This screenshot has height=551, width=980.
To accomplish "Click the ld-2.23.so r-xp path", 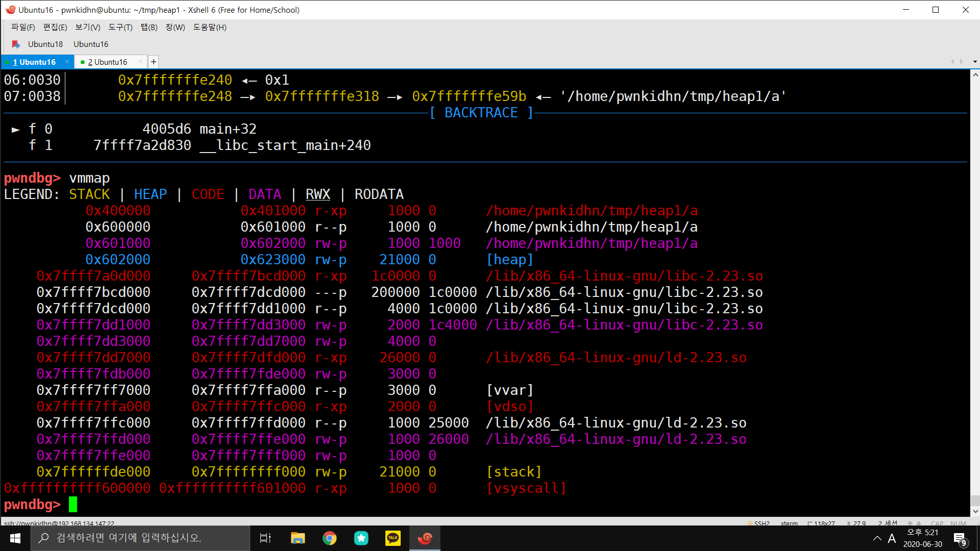I will pyautogui.click(x=616, y=358).
